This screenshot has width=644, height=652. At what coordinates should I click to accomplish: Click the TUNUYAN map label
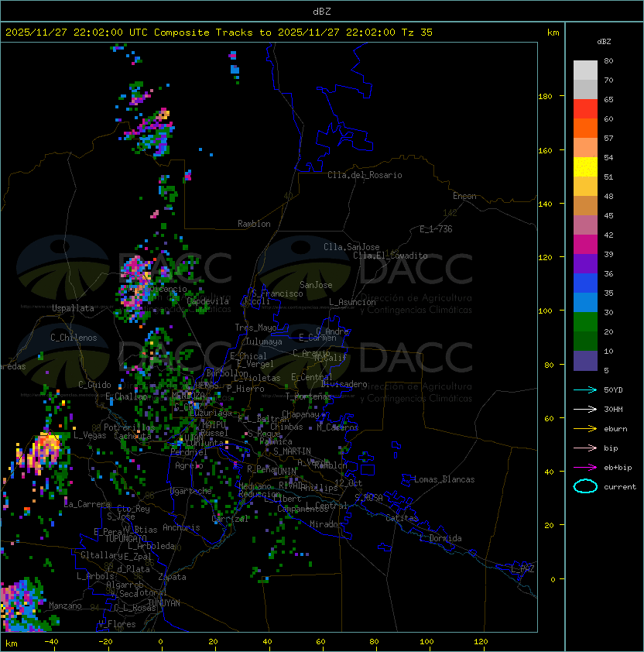click(x=164, y=603)
